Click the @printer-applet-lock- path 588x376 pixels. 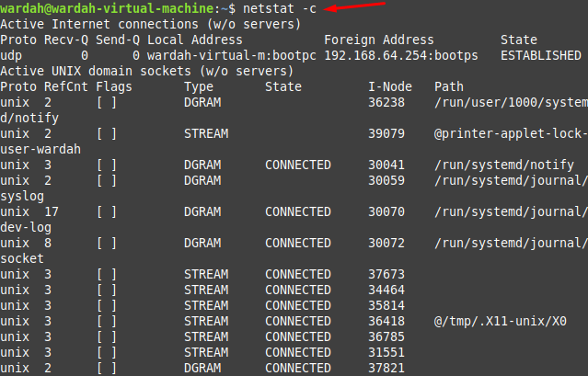click(x=511, y=133)
